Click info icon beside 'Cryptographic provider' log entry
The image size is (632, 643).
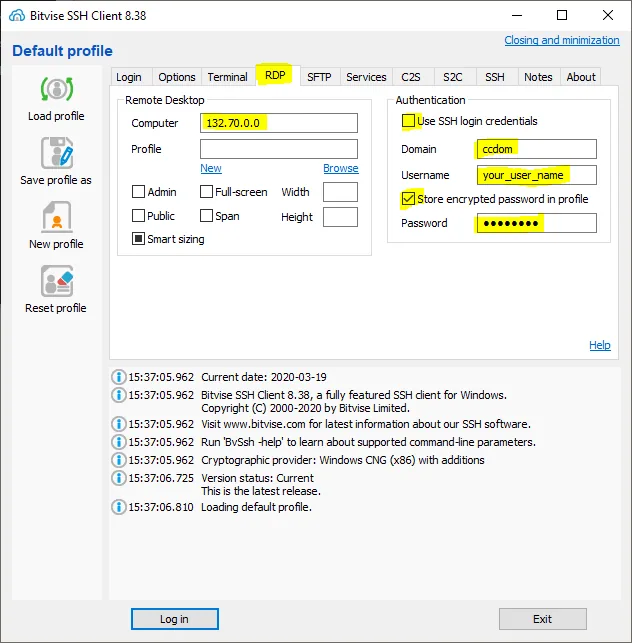[119, 460]
